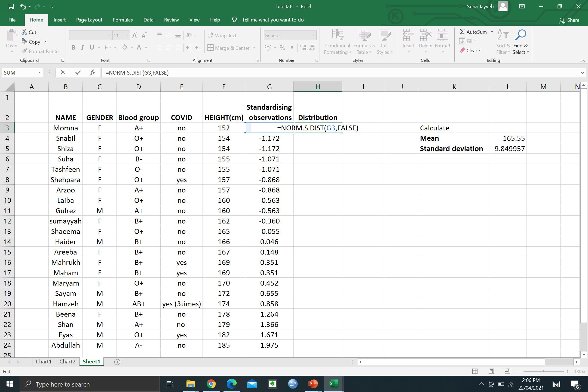Screen dimensions: 588x392
Task: Expand the formula bar with the chevron
Action: [582, 73]
